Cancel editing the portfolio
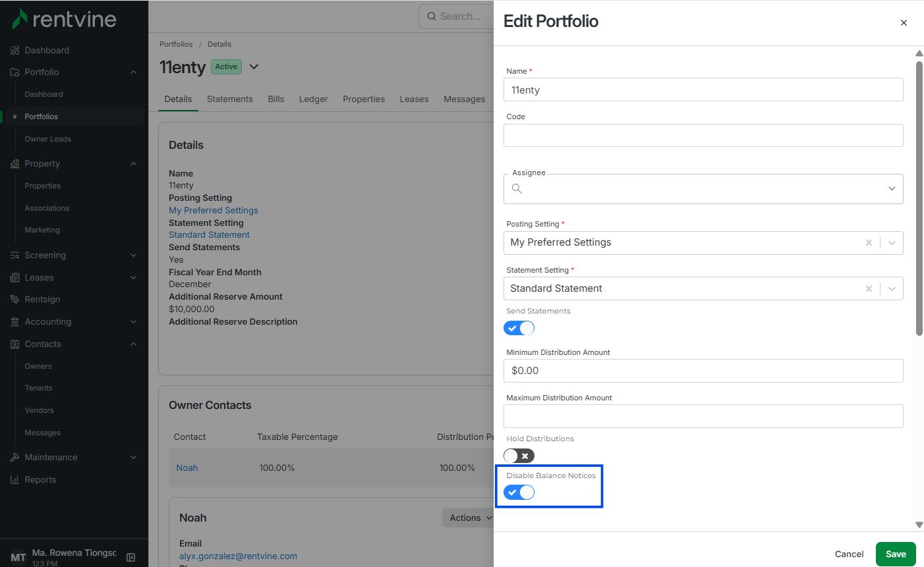Image resolution: width=924 pixels, height=567 pixels. 849,554
